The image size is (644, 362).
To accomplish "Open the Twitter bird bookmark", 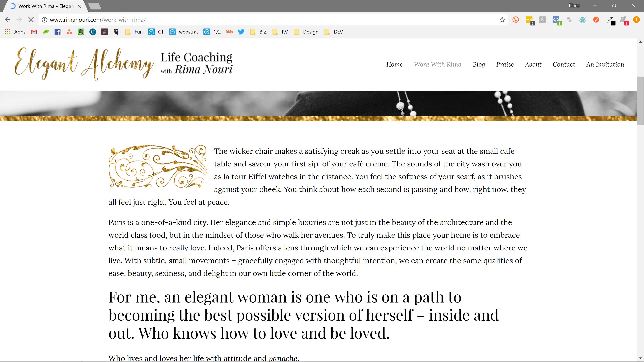I will (x=241, y=32).
